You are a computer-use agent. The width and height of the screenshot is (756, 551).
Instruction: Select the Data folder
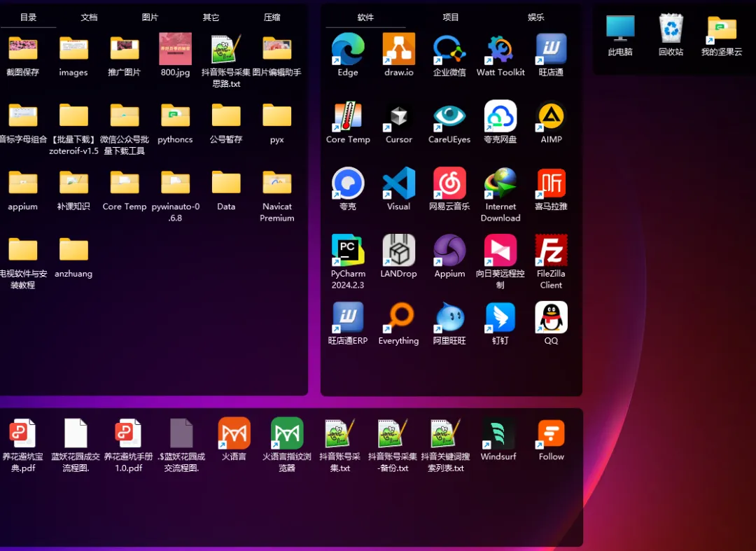pos(226,183)
